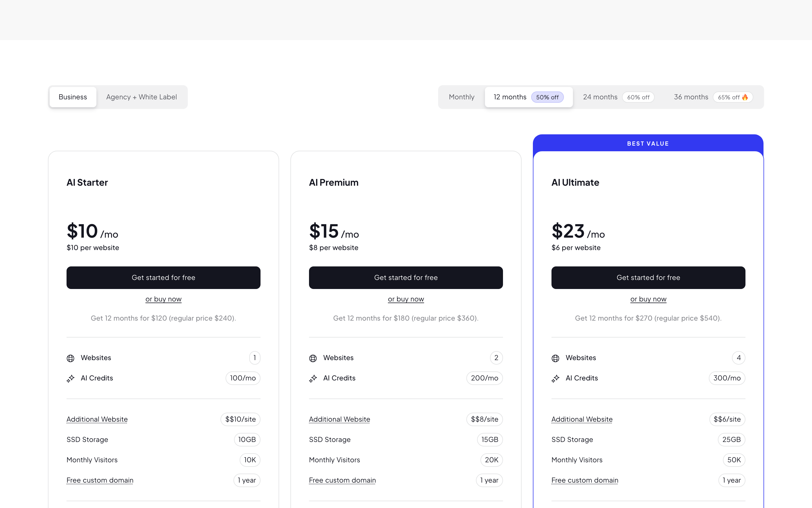Click the '10GB' SSD Storage value
The height and width of the screenshot is (508, 812).
pos(247,440)
